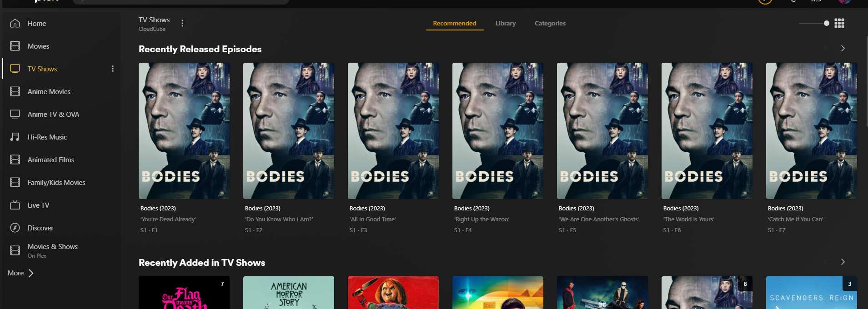Click the TV Shows monitor icon
Image resolution: width=868 pixels, height=309 pixels.
coord(15,69)
